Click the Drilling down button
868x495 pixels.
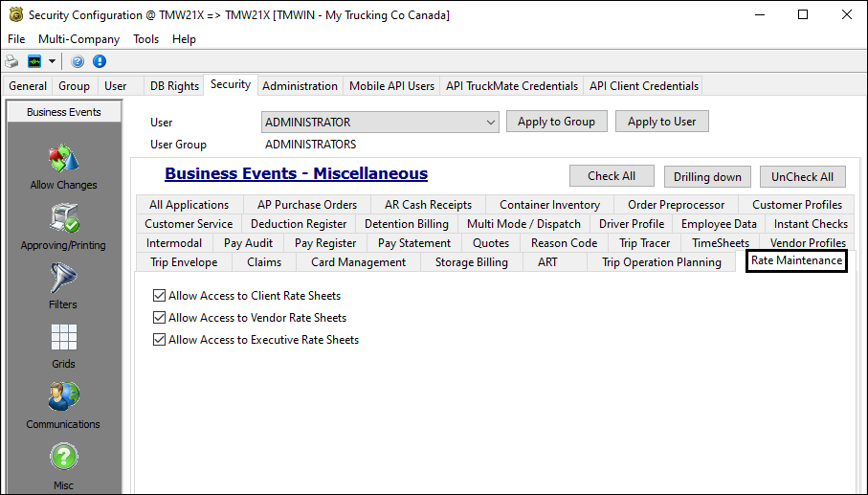[x=707, y=176]
